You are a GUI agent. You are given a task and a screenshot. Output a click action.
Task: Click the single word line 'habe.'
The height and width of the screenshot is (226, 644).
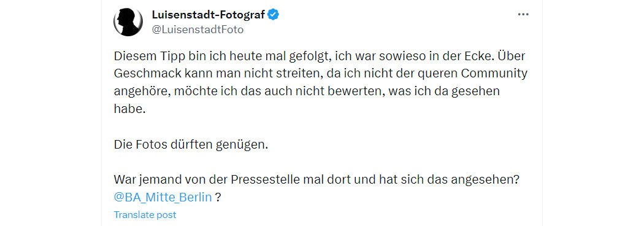[x=130, y=109]
